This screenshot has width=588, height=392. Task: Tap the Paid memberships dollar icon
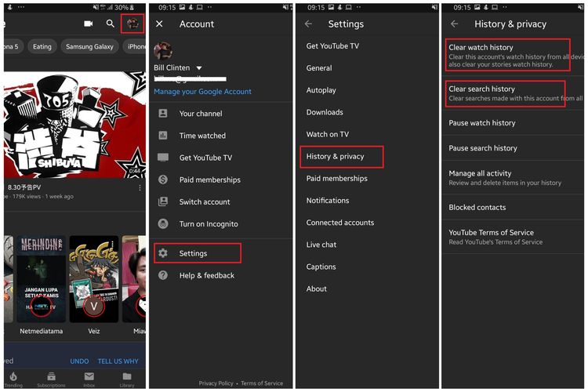(163, 180)
